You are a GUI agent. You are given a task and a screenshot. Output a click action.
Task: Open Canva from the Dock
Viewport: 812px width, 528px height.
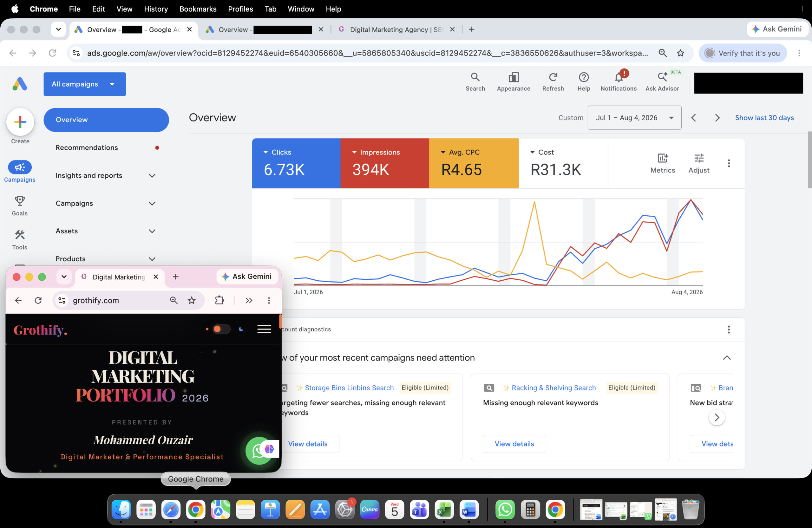(x=370, y=510)
